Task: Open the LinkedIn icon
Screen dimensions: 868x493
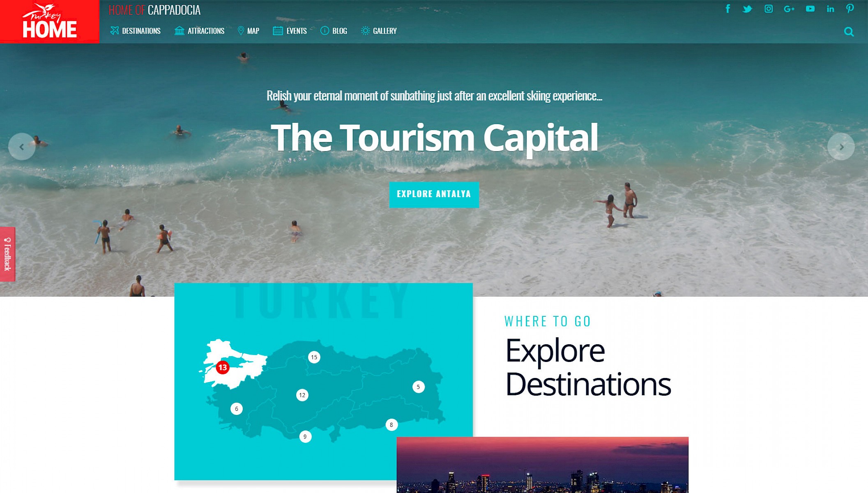Action: 830,9
